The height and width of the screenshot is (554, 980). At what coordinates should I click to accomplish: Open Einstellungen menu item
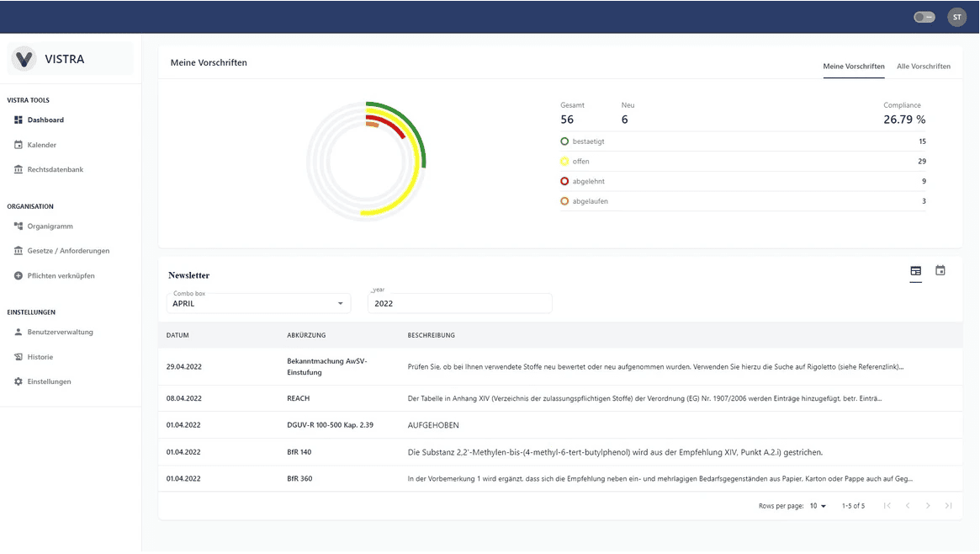[50, 381]
